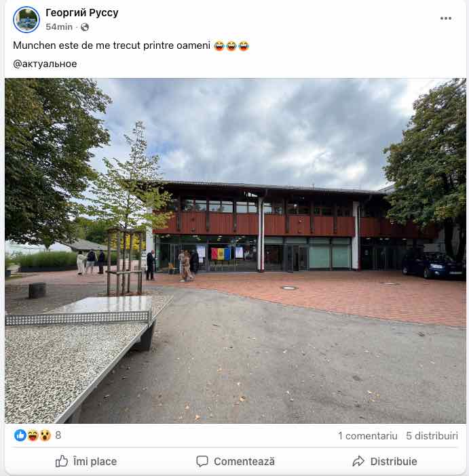Viewport: 469px width, 476px height.
Task: Open the 1 comentariu link
Action: pos(367,436)
